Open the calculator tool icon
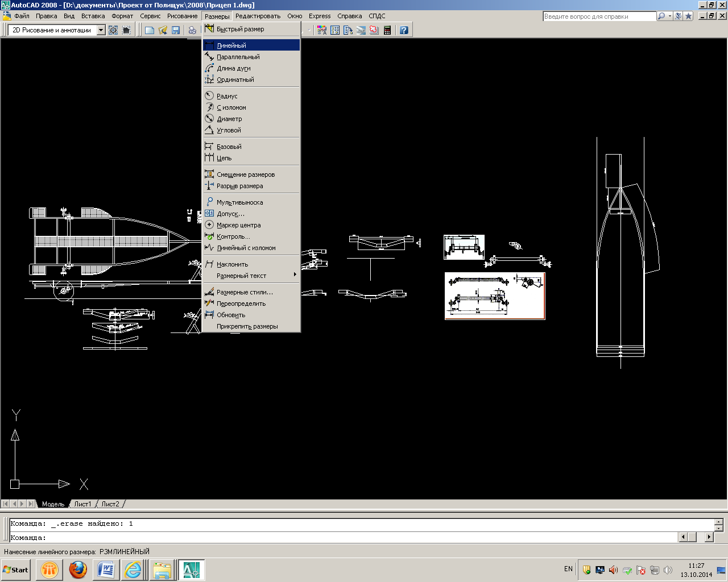Viewport: 728px width, 582px height. coord(387,30)
